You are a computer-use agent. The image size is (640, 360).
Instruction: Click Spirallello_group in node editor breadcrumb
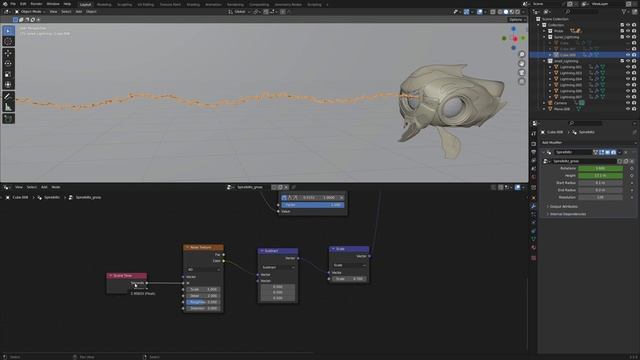(89, 197)
